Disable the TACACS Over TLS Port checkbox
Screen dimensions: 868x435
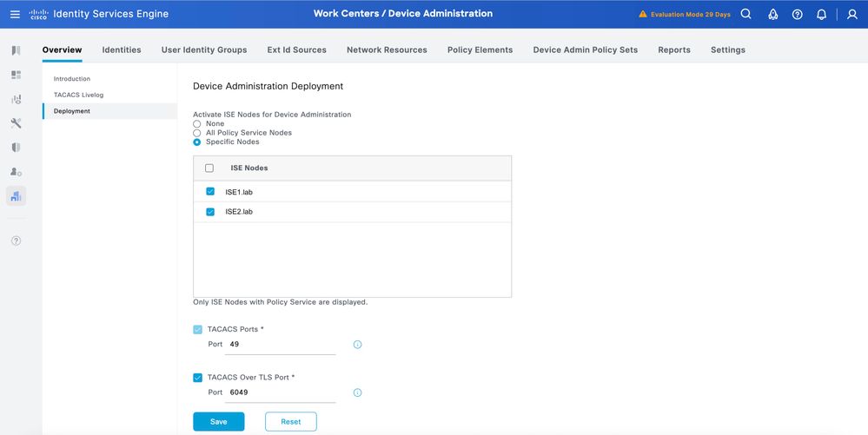pyautogui.click(x=198, y=378)
